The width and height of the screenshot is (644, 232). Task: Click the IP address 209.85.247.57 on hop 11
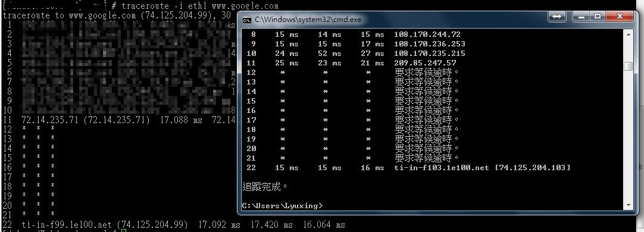coord(425,63)
